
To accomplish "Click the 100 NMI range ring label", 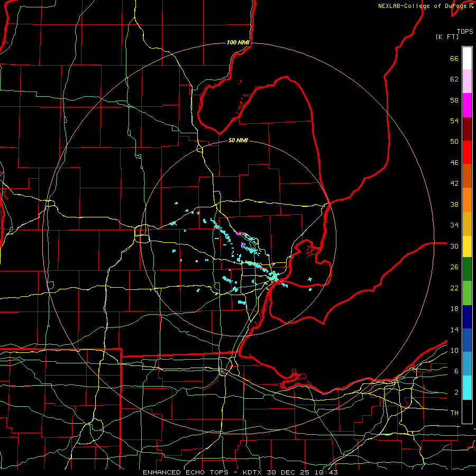I will coord(238,42).
